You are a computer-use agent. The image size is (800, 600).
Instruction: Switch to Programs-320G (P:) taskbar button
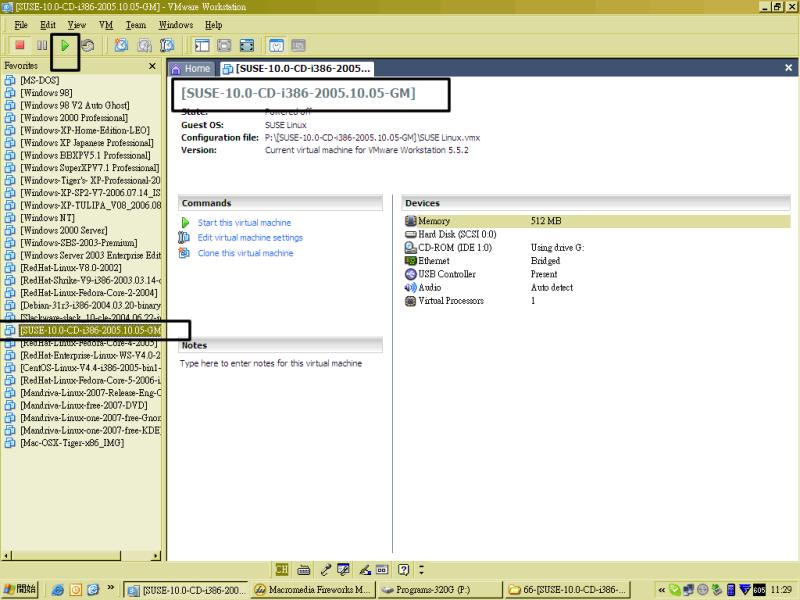[439, 590]
